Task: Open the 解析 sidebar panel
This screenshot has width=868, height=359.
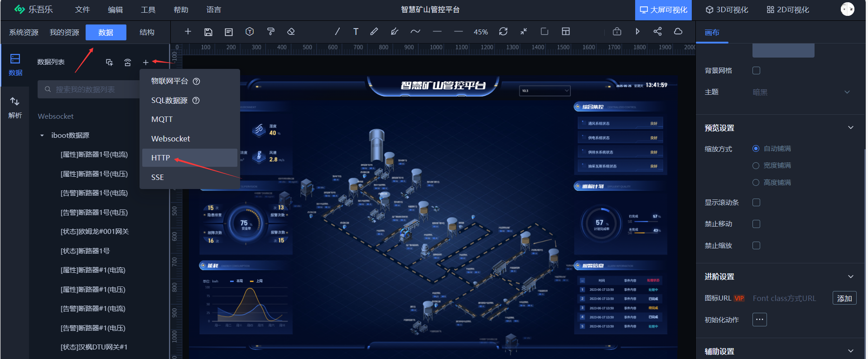Action: 15,107
